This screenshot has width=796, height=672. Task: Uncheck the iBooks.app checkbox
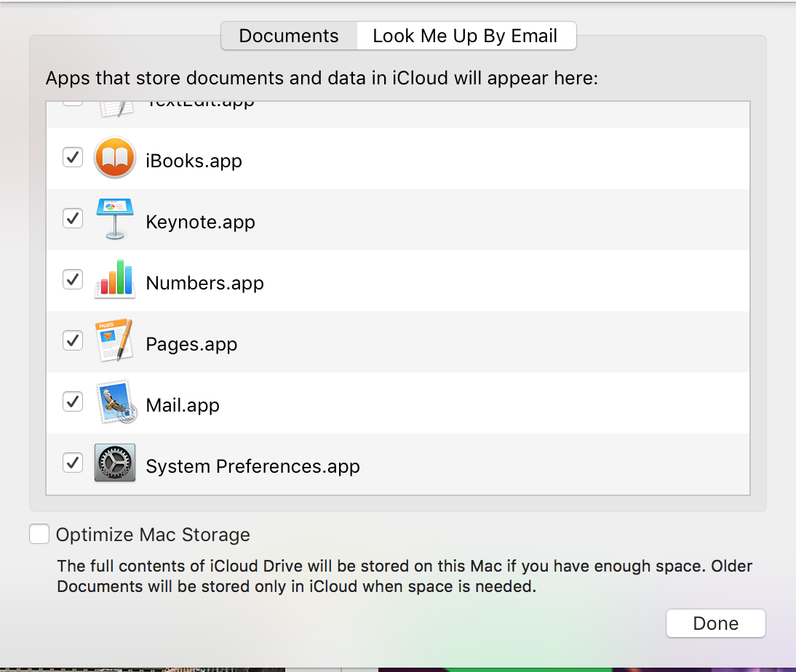click(73, 157)
